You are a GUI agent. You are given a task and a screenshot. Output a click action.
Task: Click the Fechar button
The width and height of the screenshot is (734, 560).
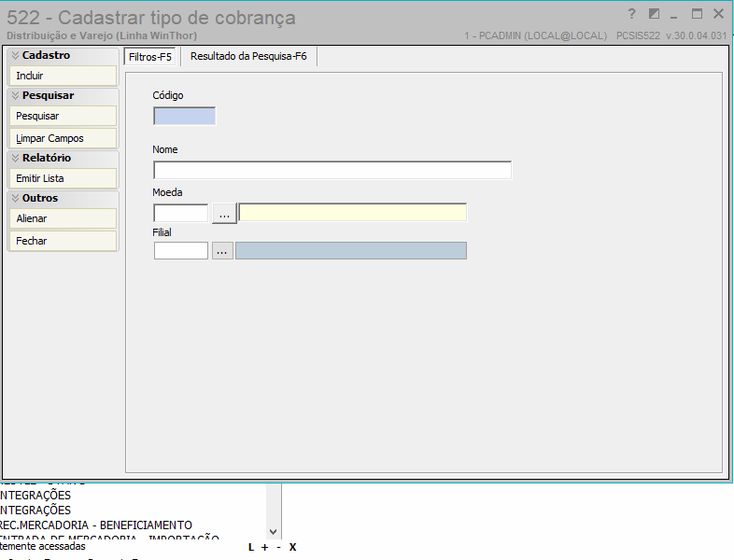pos(63,241)
